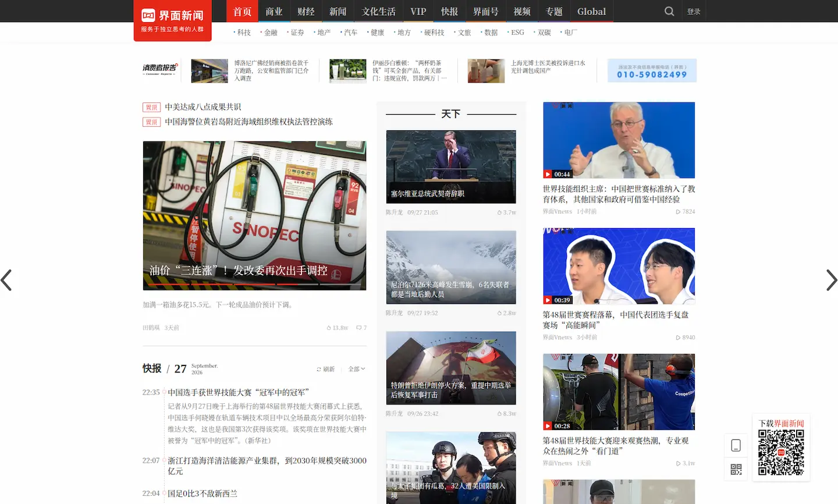Click the 登录 login link
Image resolution: width=838 pixels, height=504 pixels.
click(694, 12)
